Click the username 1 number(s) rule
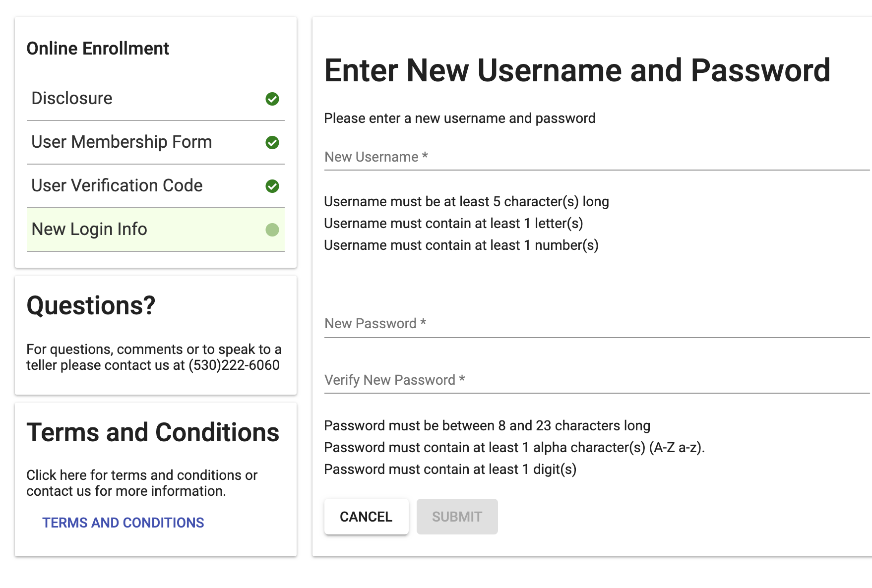The width and height of the screenshot is (872, 588). (x=461, y=245)
